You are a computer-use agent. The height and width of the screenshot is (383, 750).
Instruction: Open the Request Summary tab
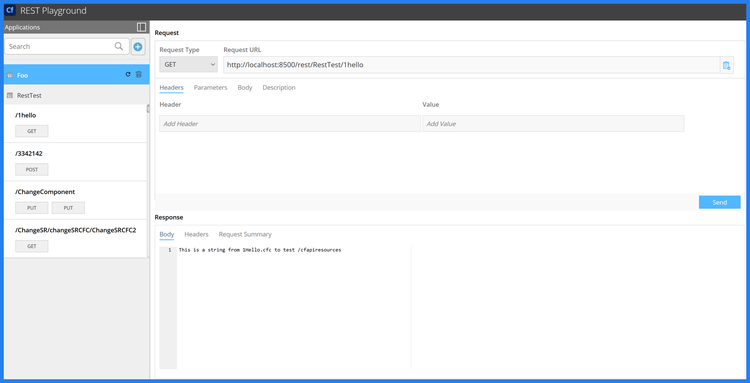245,234
